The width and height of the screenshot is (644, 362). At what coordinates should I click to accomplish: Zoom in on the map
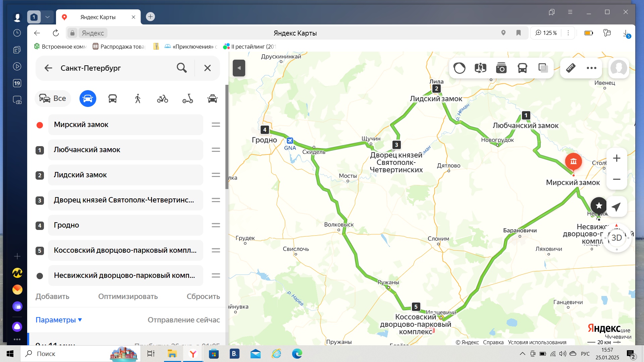(616, 158)
